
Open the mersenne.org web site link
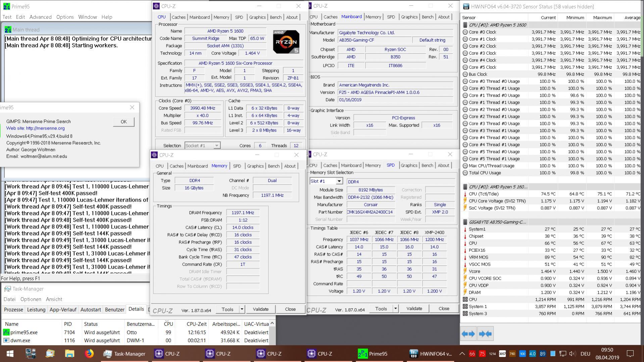click(x=45, y=128)
